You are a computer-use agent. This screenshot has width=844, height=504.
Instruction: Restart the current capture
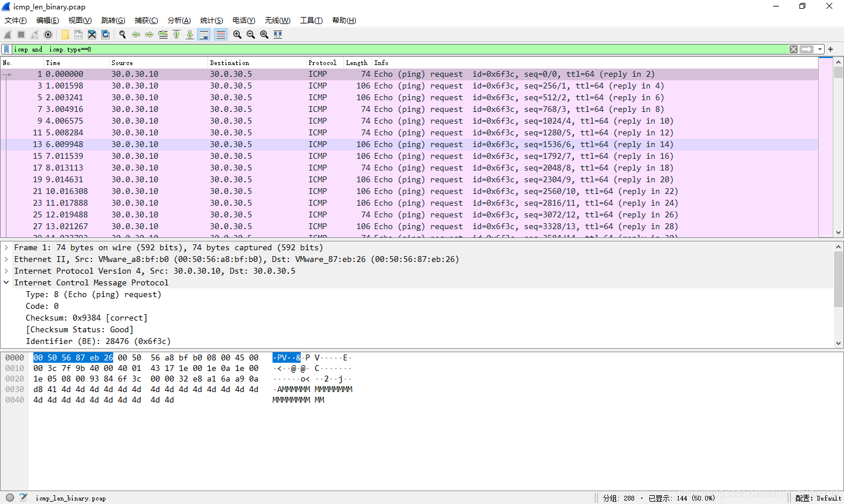[35, 35]
